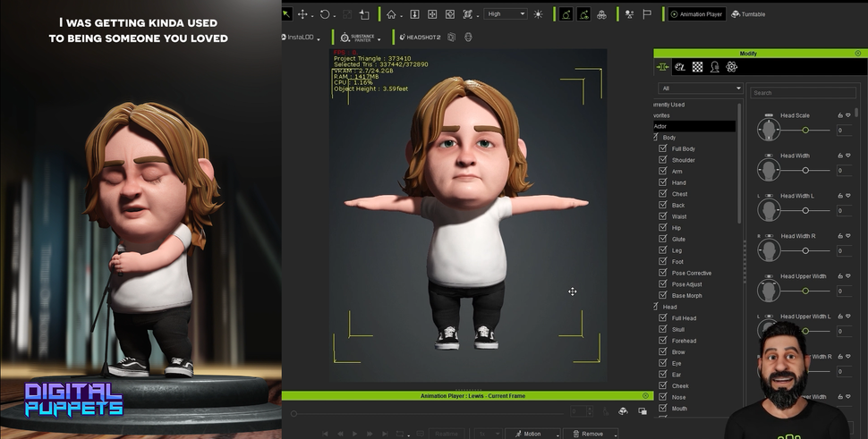Click the Animation Player button

click(696, 14)
